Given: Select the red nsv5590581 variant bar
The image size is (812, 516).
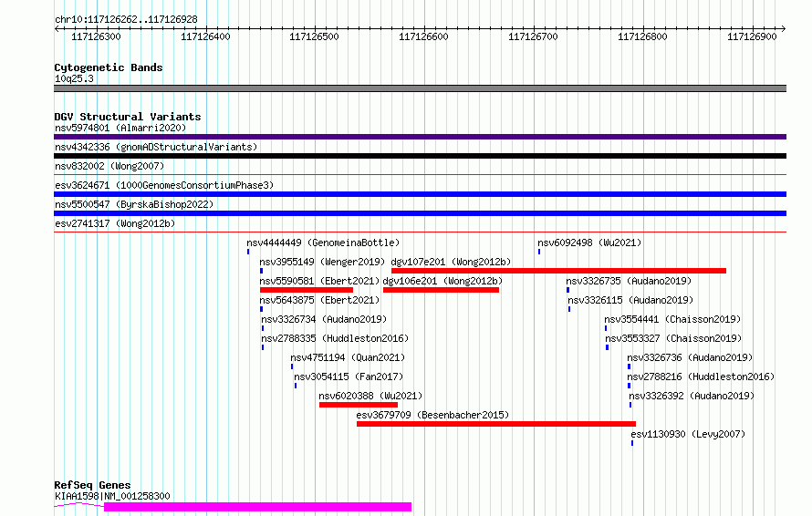Looking at the screenshot, I should coord(306,290).
